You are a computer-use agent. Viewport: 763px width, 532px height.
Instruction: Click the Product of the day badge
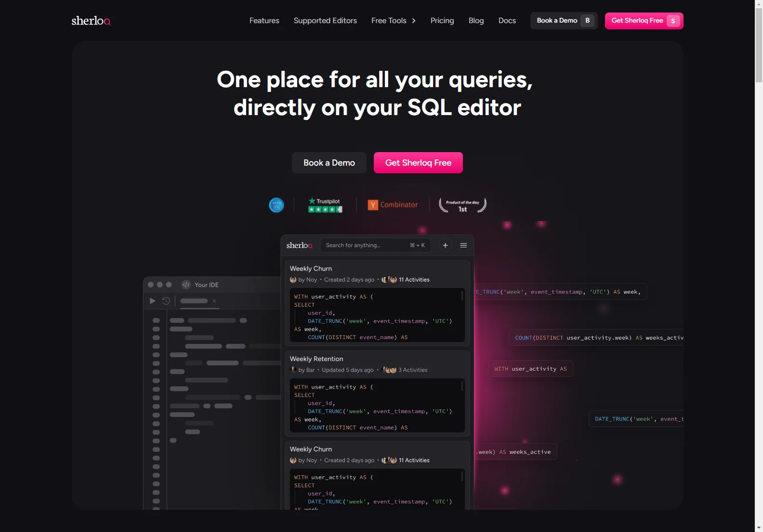(x=462, y=205)
